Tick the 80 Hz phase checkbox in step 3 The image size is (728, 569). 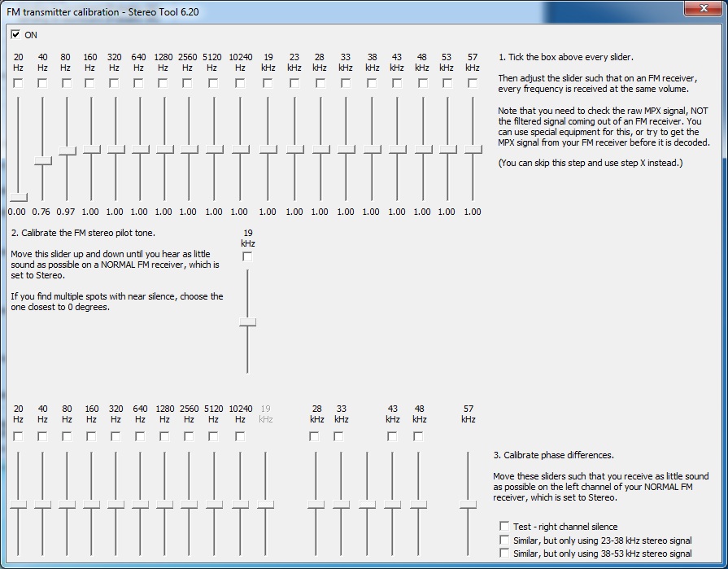click(67, 436)
